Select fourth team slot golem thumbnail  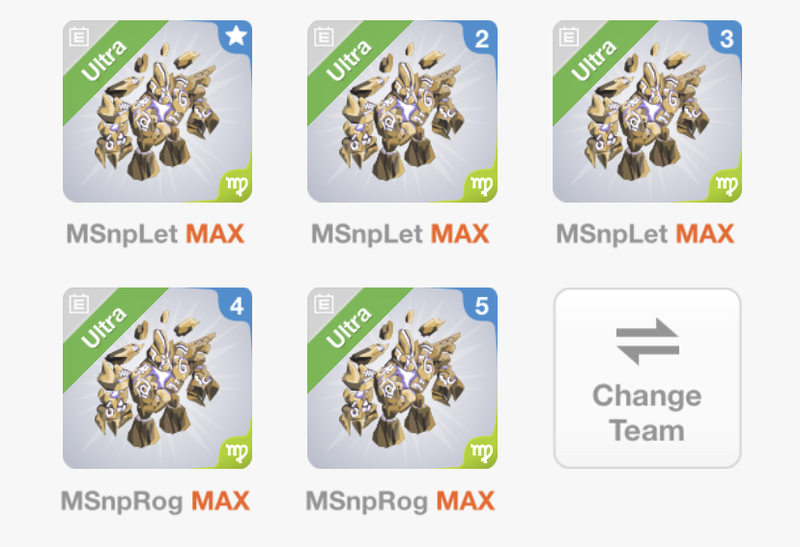pos(157,378)
